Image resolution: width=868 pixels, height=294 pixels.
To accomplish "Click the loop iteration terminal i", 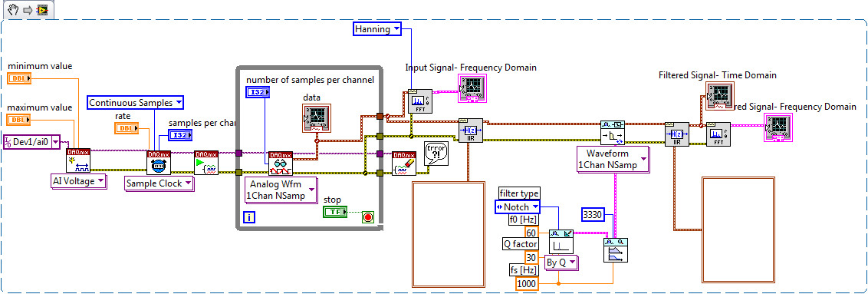I will [x=249, y=217].
